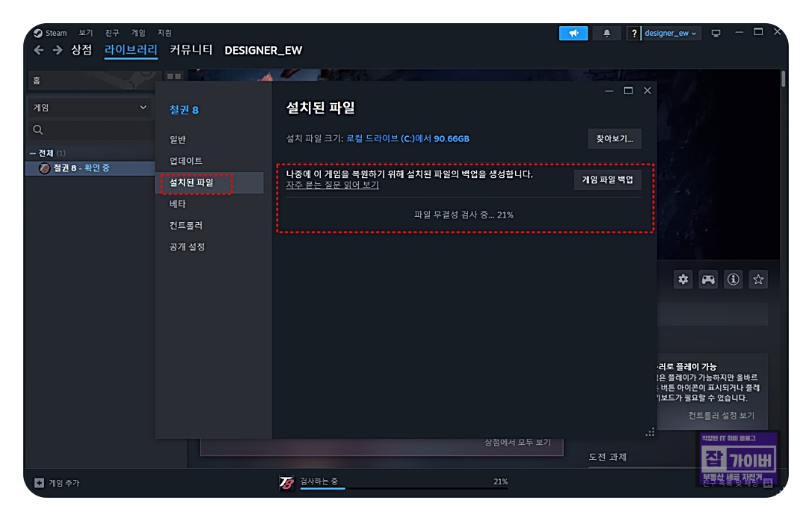Select 업데이트 in properties sidebar
812x521 pixels.
[x=186, y=161]
